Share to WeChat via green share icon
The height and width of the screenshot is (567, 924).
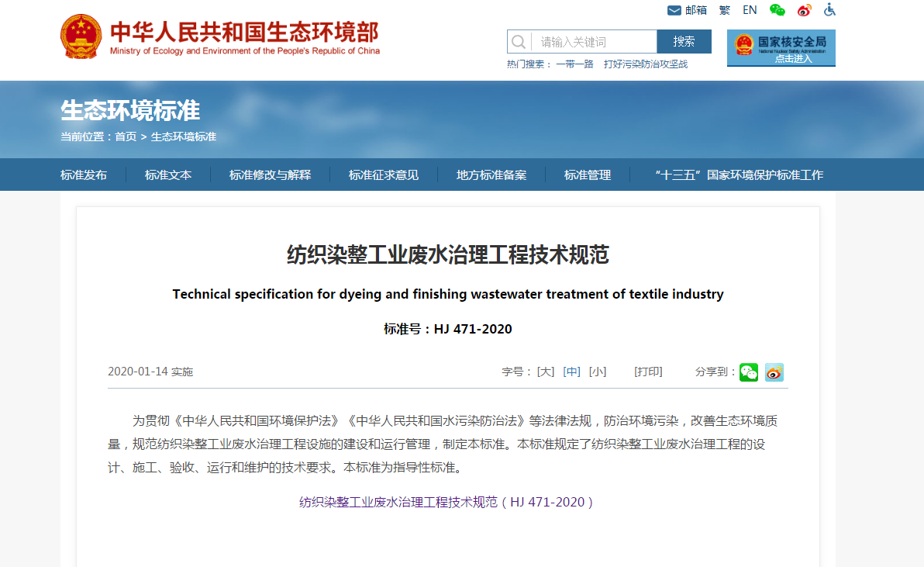pos(748,372)
